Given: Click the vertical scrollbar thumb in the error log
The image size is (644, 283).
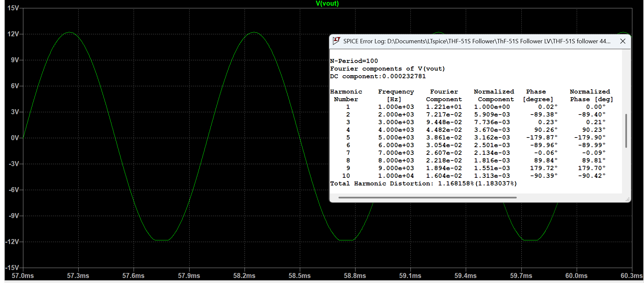Looking at the screenshot, I should (626, 131).
